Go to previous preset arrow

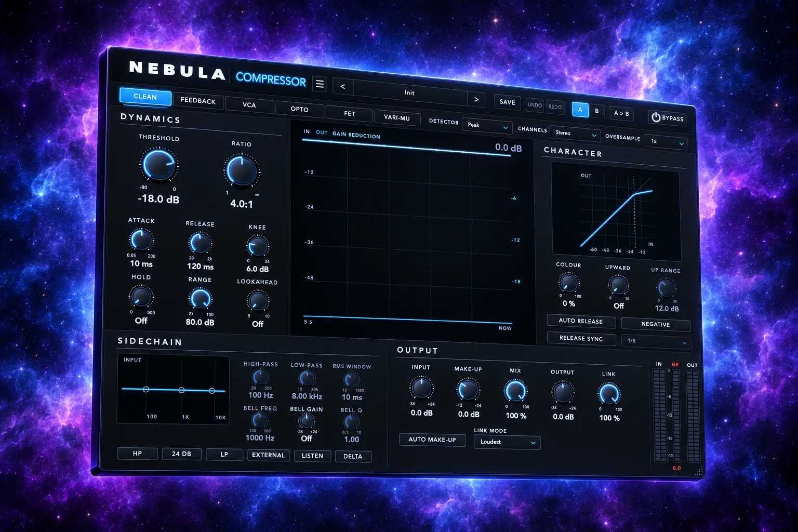[x=342, y=86]
